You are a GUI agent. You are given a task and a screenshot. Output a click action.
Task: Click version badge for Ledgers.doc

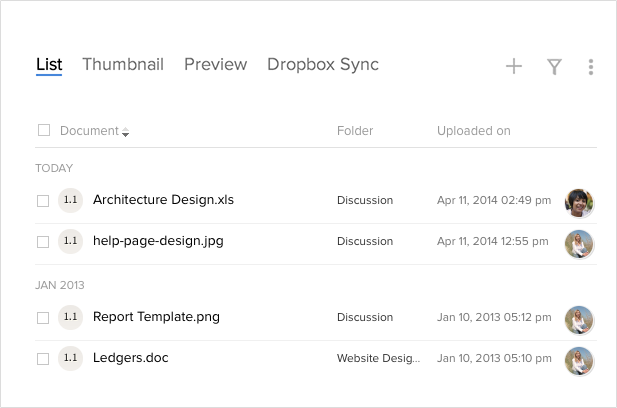coord(70,358)
